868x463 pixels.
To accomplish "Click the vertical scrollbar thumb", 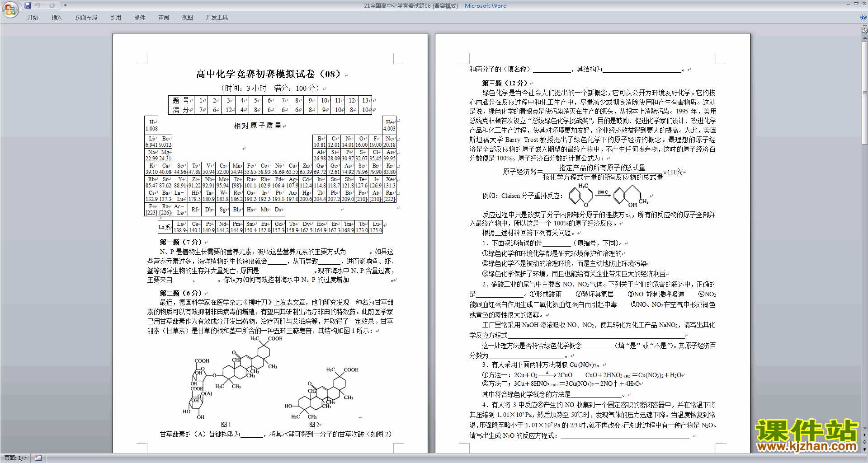I will tap(865, 92).
